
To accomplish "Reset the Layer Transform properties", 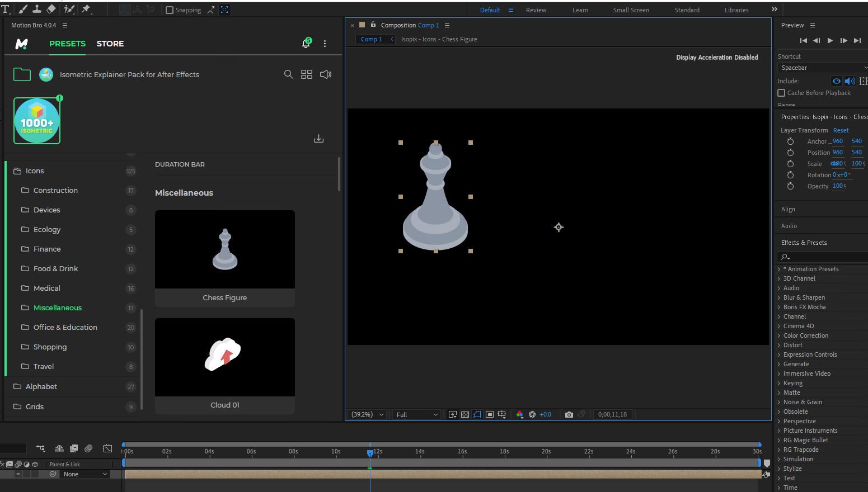I will click(x=841, y=130).
